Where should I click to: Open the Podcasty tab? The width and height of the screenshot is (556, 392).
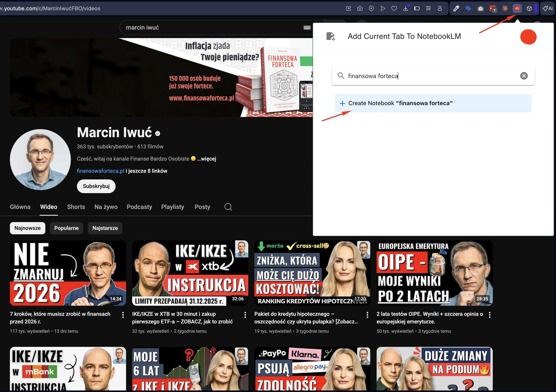139,207
